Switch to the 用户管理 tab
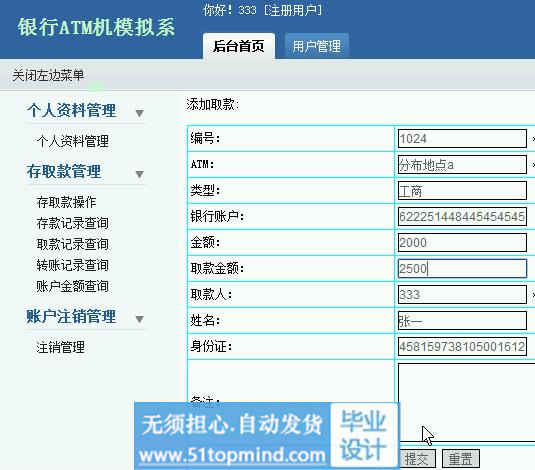Viewport: 535px width, 470px height. (316, 46)
